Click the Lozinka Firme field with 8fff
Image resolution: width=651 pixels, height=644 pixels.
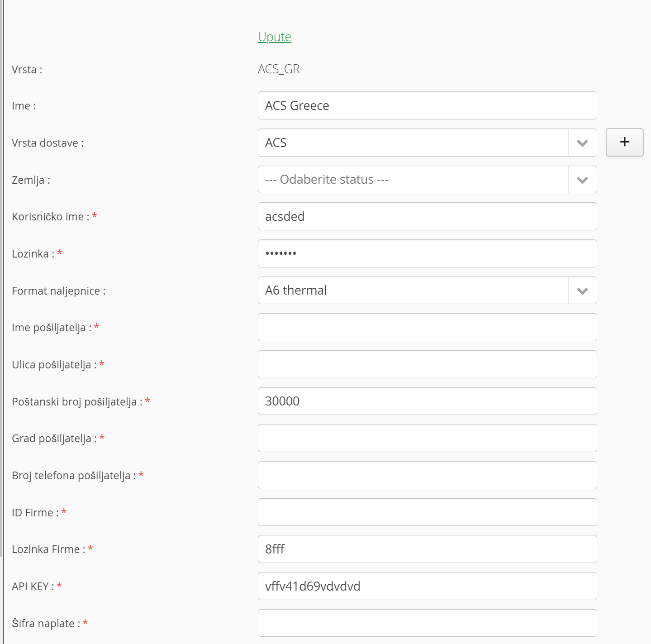(427, 549)
